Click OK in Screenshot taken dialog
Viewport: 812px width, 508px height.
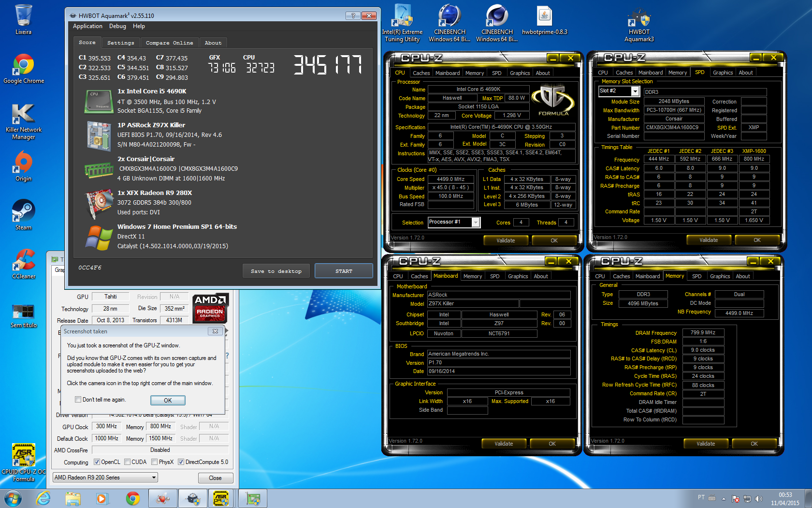click(x=168, y=400)
